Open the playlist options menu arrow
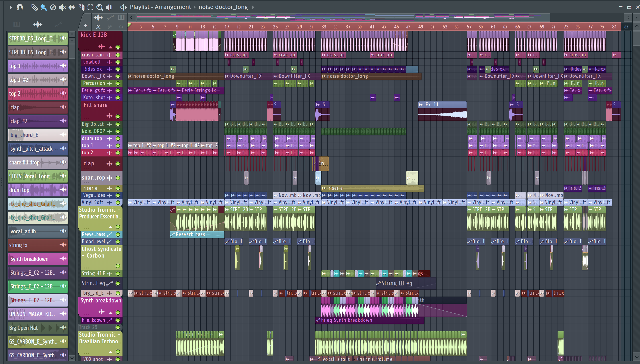Viewport: 640px width, 364px height. coord(10,7)
